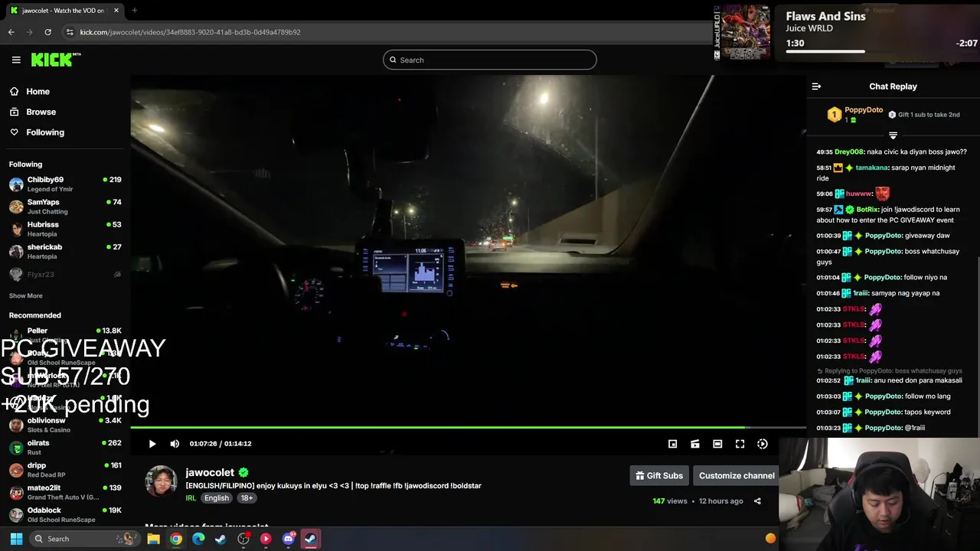
Task: Open the Windows Start menu
Action: 16,539
